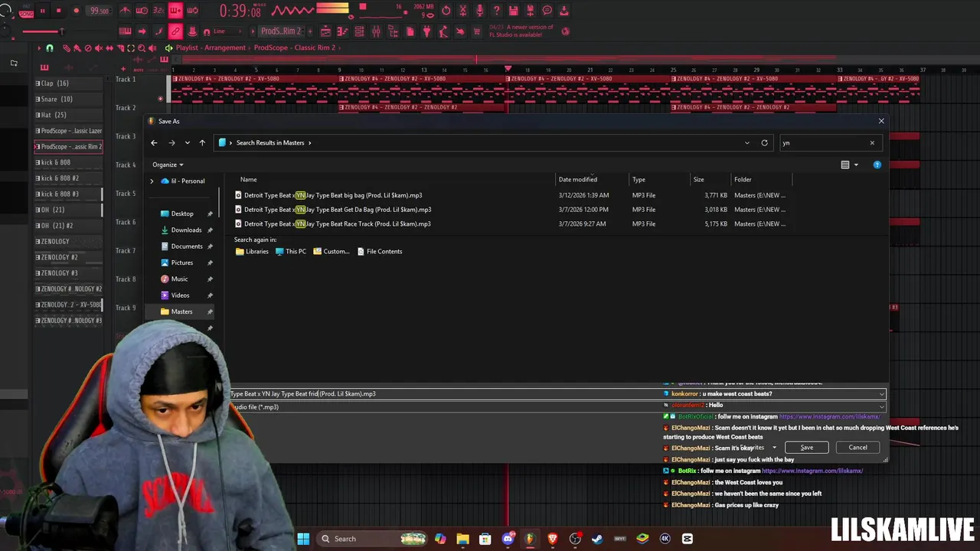The height and width of the screenshot is (551, 980).
Task: Select the playlist zoom magnifier tool
Action: click(x=141, y=48)
